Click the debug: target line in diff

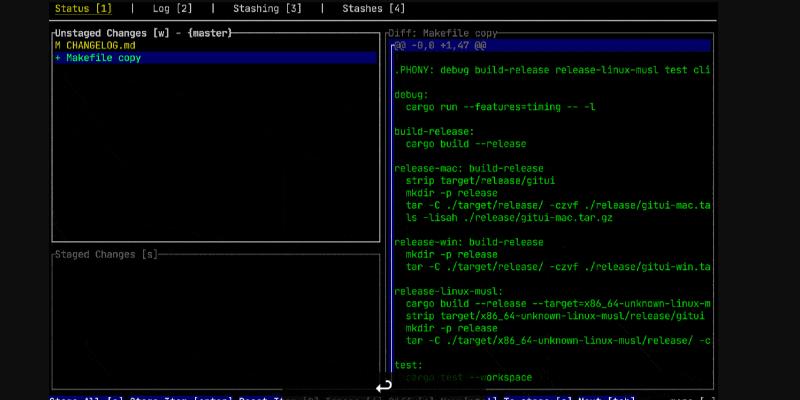pos(411,94)
